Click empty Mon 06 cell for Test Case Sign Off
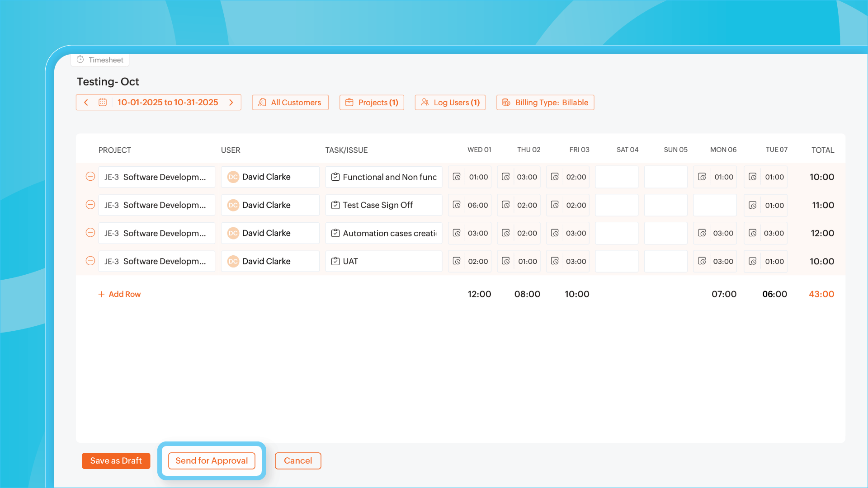Screen dimensions: 868x488 coord(715,205)
